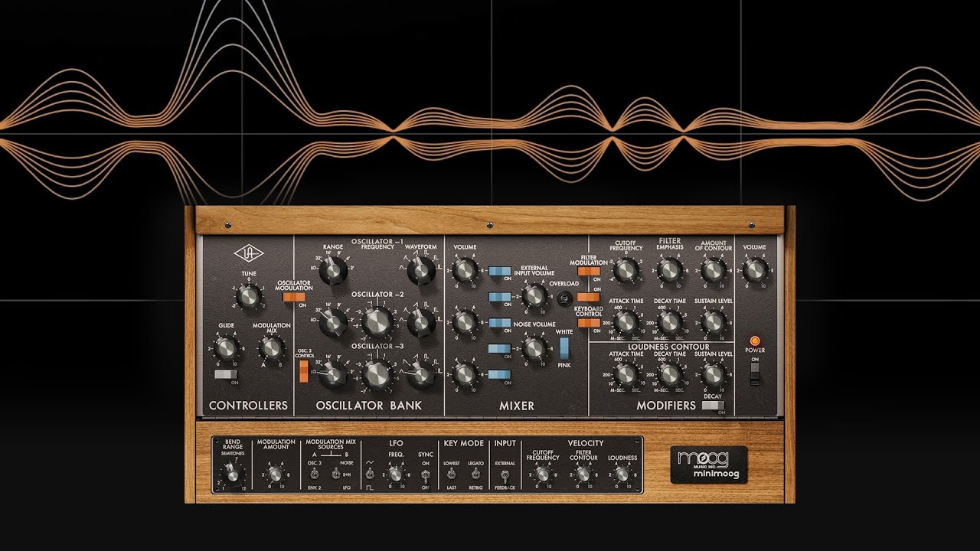Image resolution: width=980 pixels, height=551 pixels.
Task: Click the Modulation Amount knob
Action: pyautogui.click(x=276, y=475)
